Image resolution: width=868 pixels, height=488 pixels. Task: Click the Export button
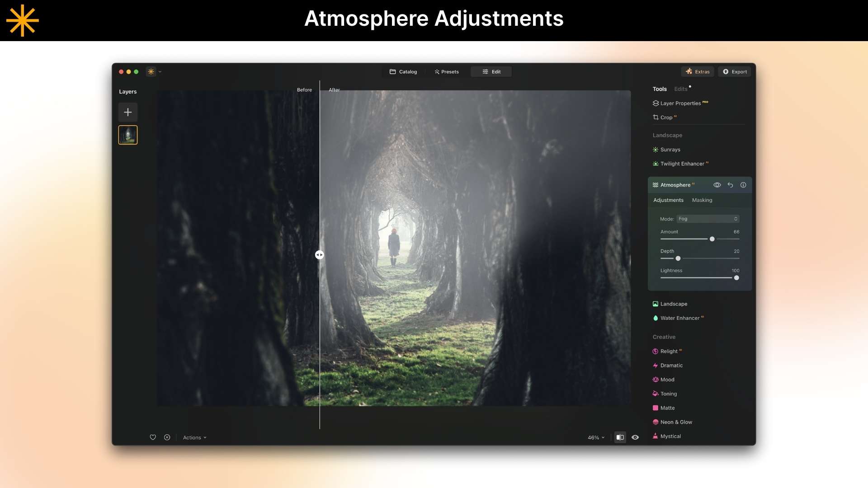734,71
